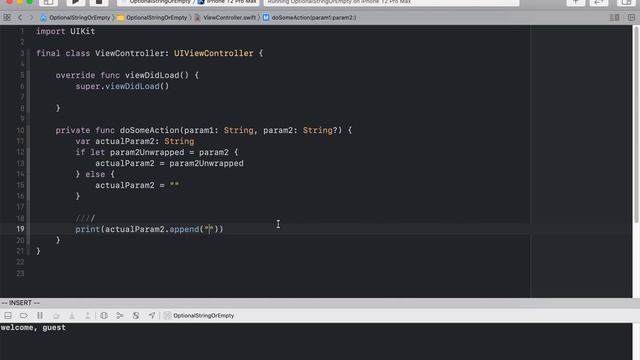Hide the debug area

click(8, 316)
